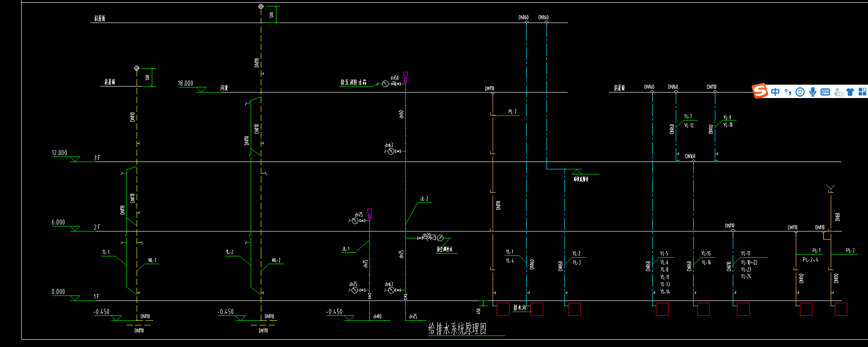Select the JL-2 pipe label
This screenshot has width=868, height=347.
click(x=424, y=199)
